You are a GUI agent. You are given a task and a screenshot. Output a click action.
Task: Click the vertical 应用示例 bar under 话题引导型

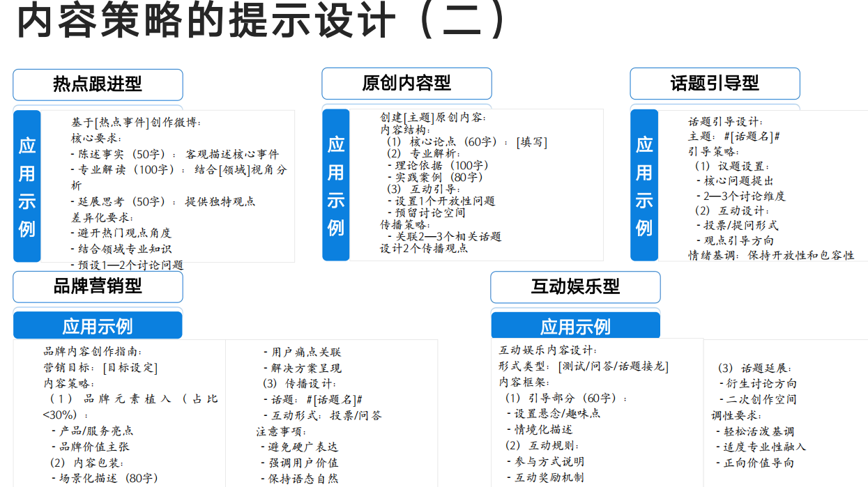644,185
